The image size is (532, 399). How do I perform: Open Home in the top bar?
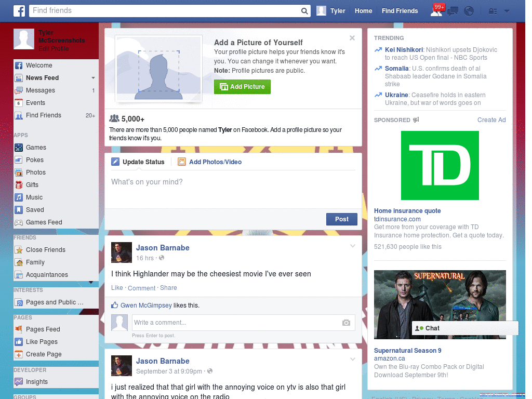(x=363, y=11)
